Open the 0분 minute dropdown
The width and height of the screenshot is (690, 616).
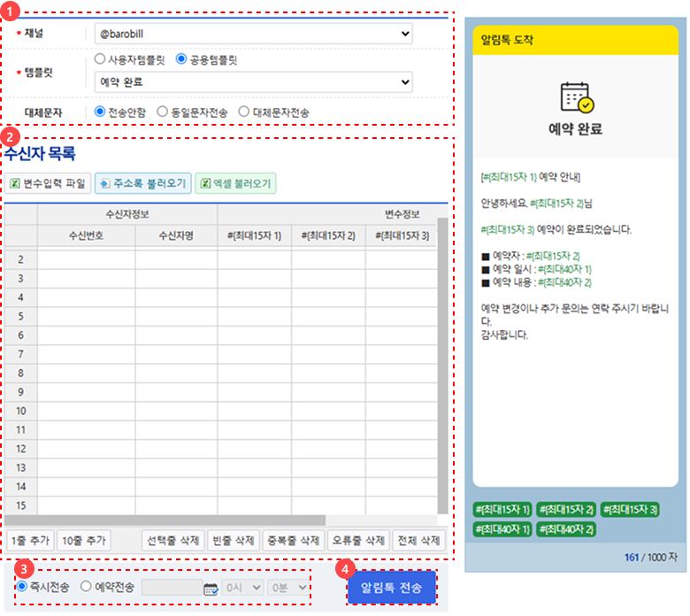[288, 588]
